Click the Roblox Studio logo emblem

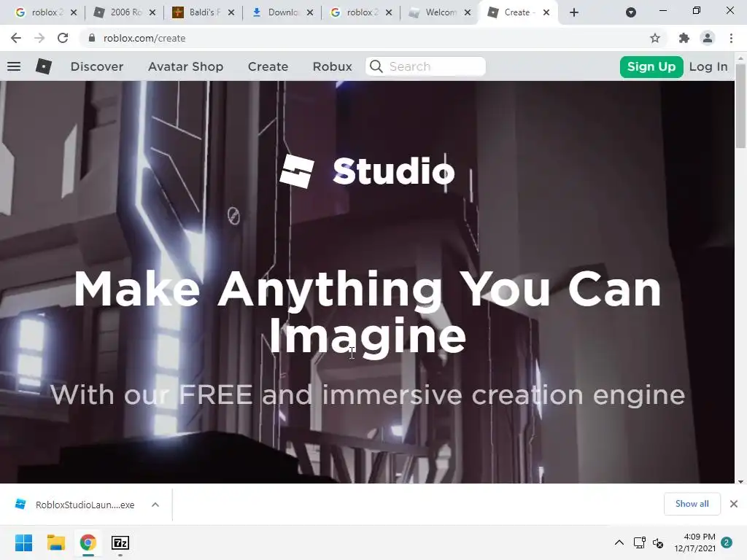pos(297,171)
